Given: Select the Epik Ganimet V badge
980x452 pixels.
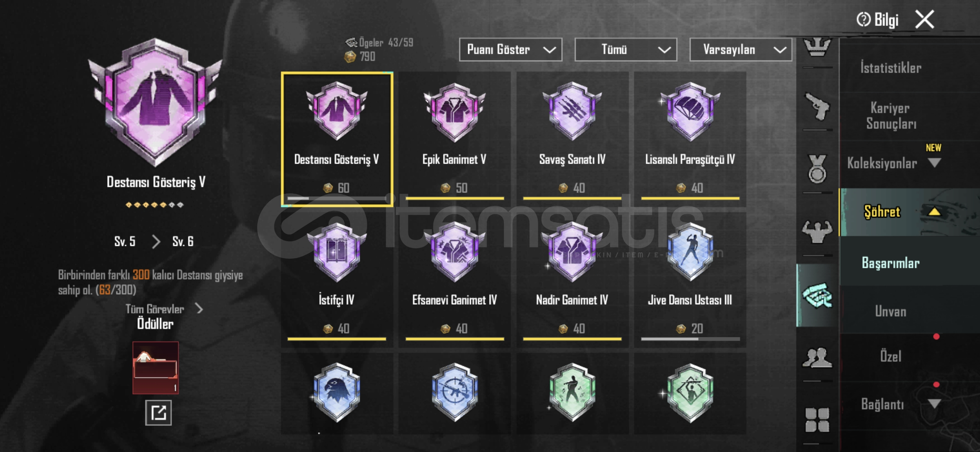Looking at the screenshot, I should tap(454, 139).
